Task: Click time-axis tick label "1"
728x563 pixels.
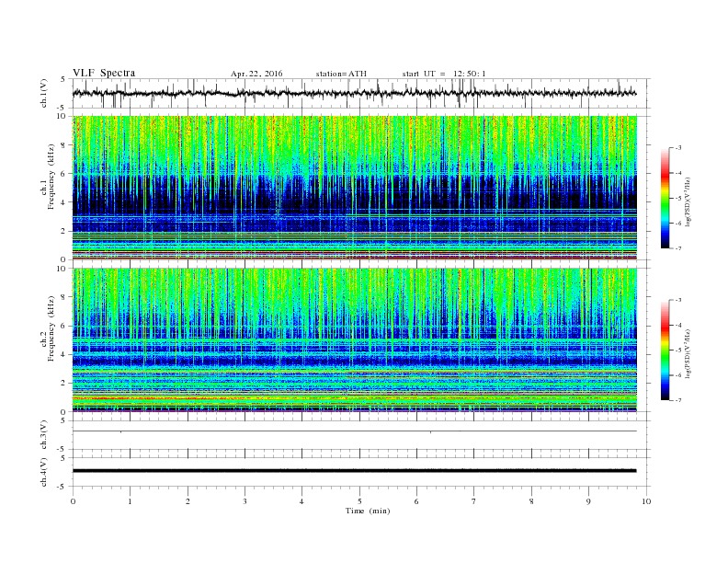Action: coord(130,501)
